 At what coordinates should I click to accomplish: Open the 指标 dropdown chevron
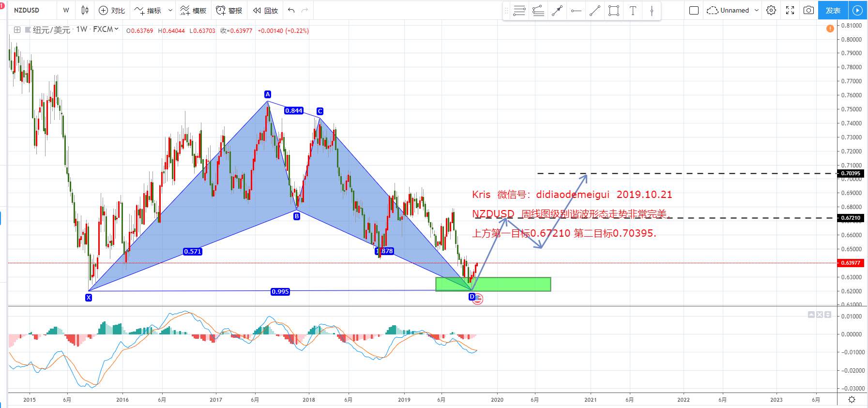[170, 10]
